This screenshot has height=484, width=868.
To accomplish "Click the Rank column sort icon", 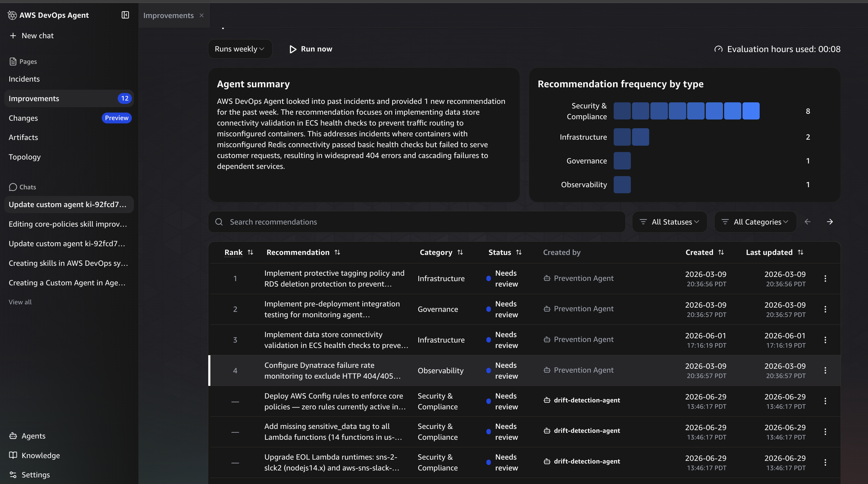I will (x=250, y=252).
